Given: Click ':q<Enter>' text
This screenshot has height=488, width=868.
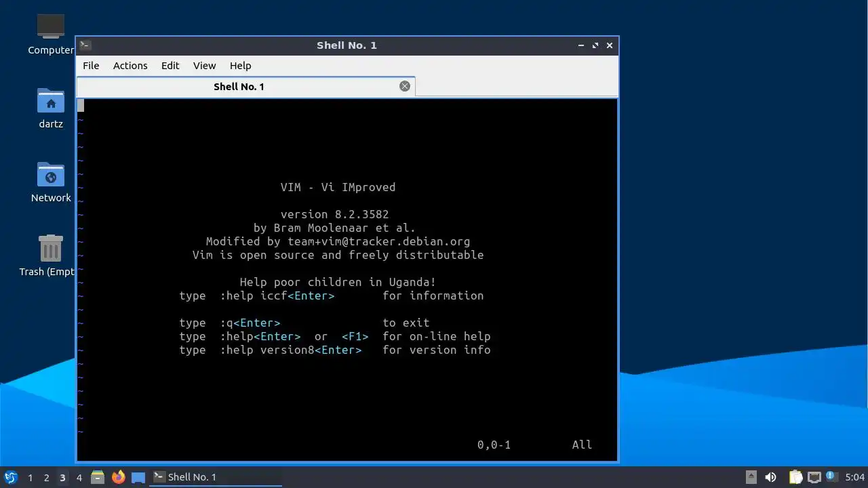Looking at the screenshot, I should (250, 323).
